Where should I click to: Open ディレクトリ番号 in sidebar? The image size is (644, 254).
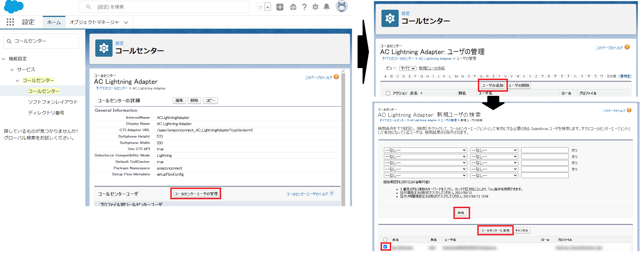point(46,113)
